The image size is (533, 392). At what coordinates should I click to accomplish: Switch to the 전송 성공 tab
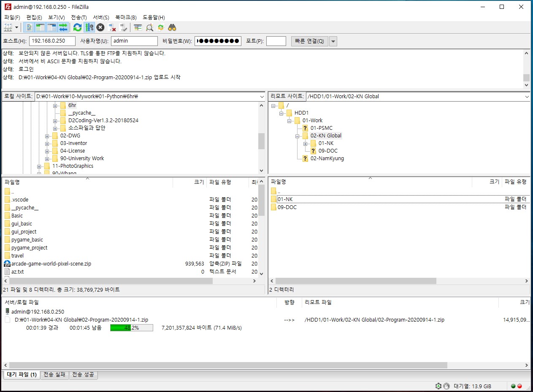[83, 375]
